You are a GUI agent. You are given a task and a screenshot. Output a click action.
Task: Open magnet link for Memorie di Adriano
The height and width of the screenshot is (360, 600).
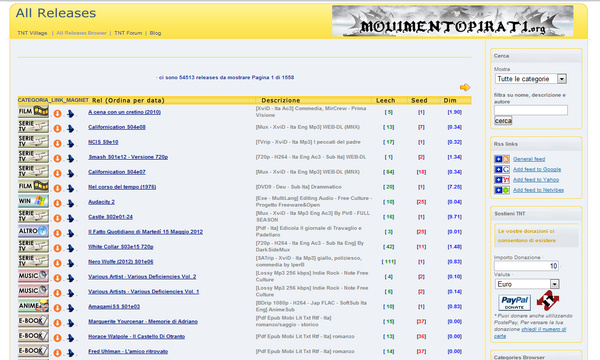(x=71, y=322)
